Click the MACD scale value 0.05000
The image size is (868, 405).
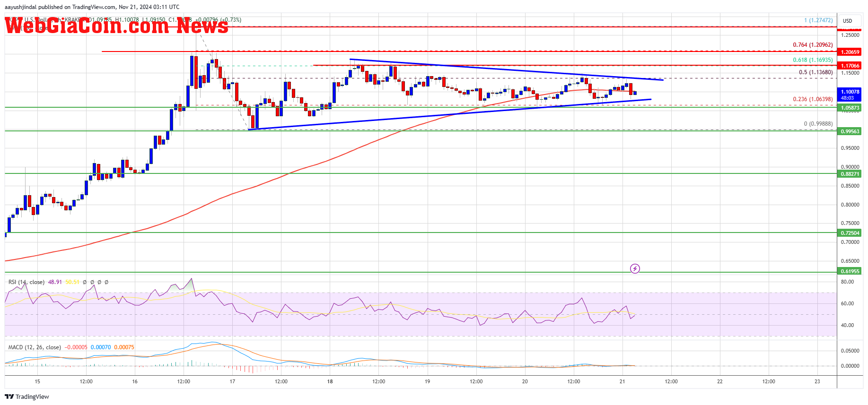click(x=850, y=351)
